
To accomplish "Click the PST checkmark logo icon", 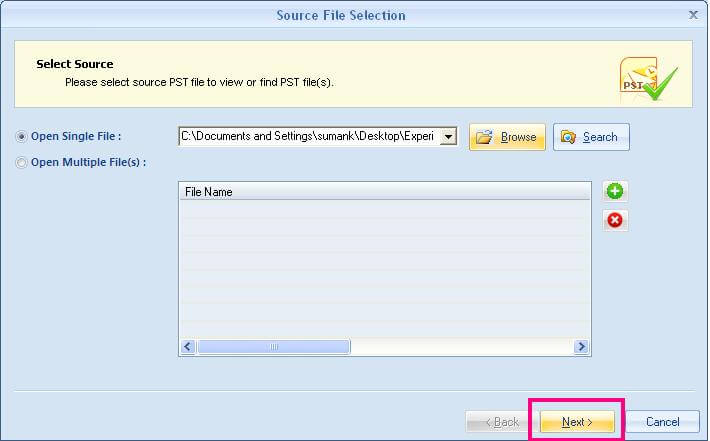I will (x=648, y=79).
